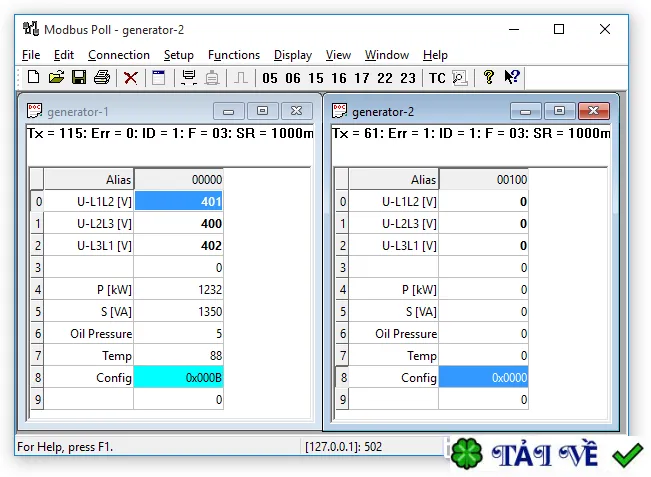Select function 23 in the toolbar
Image resolution: width=651 pixels, height=477 pixels.
[408, 78]
